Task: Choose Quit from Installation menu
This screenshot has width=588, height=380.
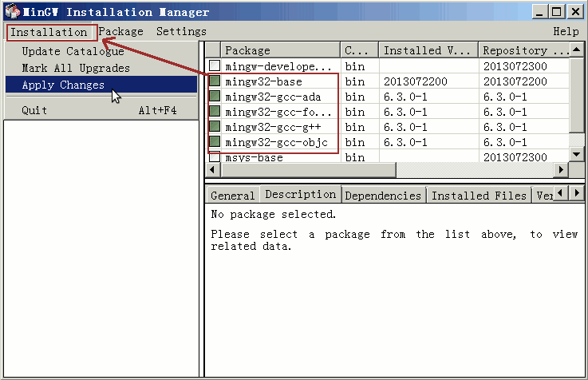Action: coord(101,110)
